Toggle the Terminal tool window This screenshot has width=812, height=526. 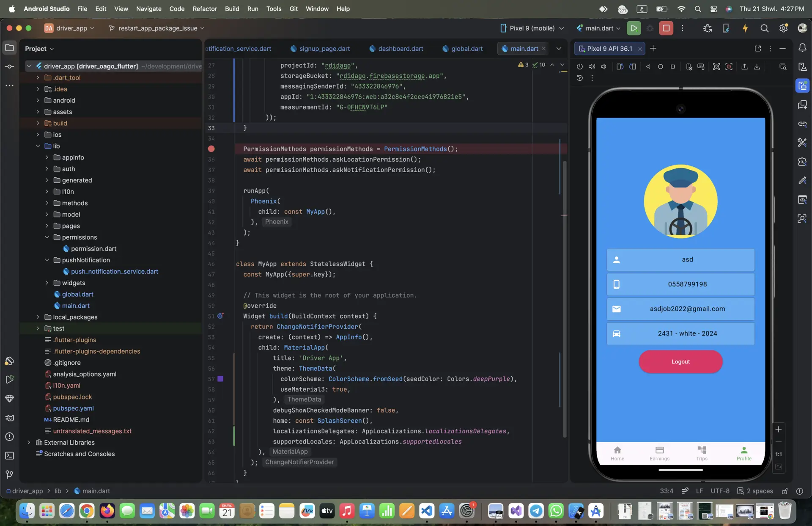tap(9, 456)
